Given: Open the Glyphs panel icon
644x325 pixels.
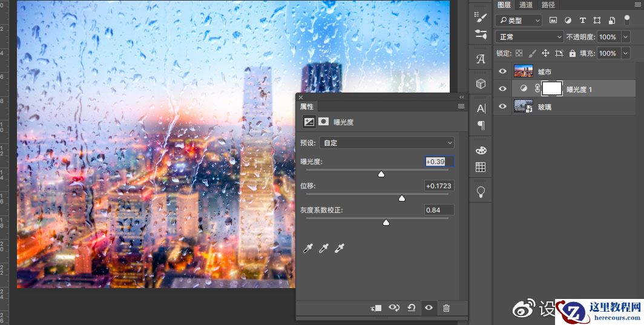Looking at the screenshot, I should point(481,59).
